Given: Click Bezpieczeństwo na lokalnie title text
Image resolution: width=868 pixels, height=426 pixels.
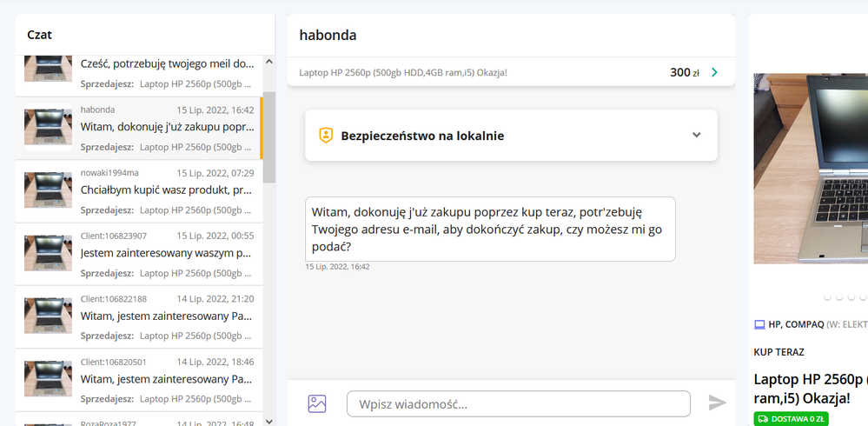Looking at the screenshot, I should pyautogui.click(x=422, y=136).
